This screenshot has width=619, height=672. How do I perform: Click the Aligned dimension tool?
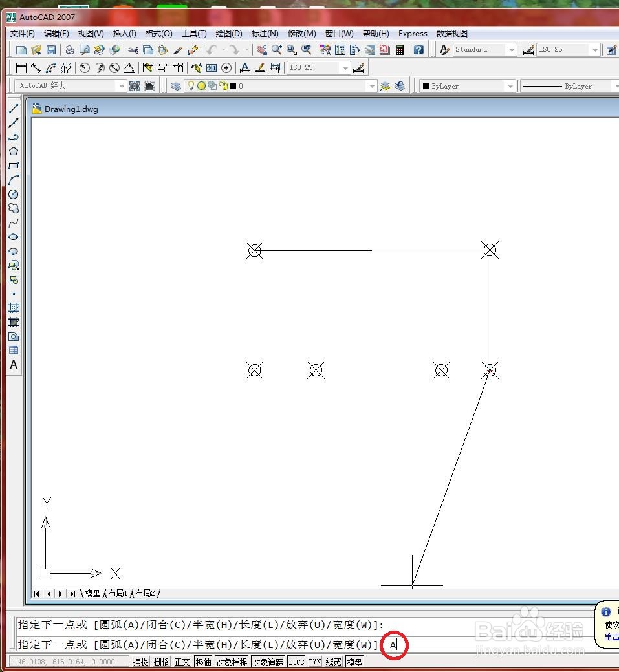(x=36, y=68)
